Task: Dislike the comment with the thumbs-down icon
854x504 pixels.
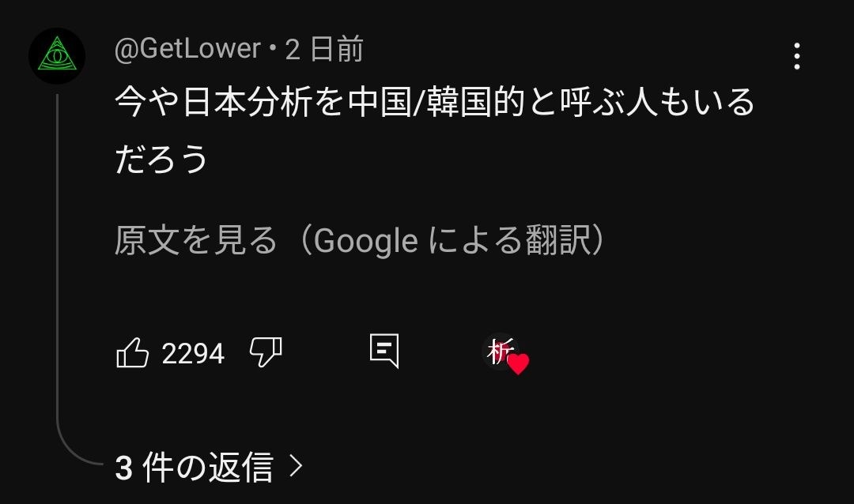Action: pos(266,352)
